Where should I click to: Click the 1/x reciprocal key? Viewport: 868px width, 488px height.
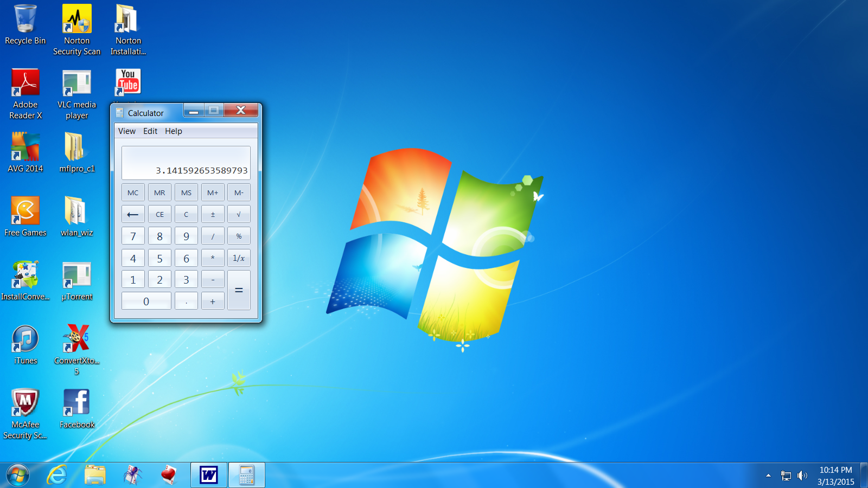[x=239, y=258]
